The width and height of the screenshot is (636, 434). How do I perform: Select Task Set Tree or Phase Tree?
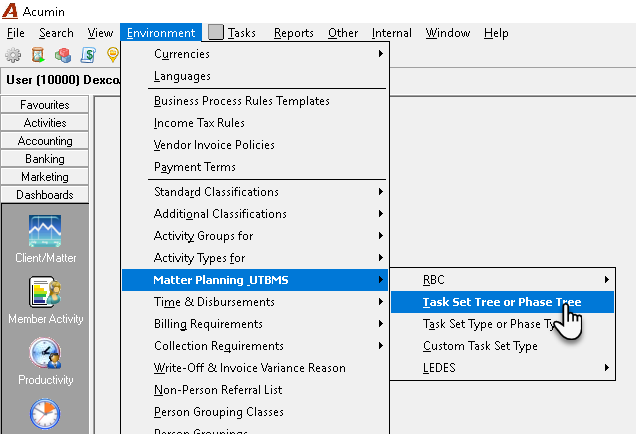tap(503, 302)
